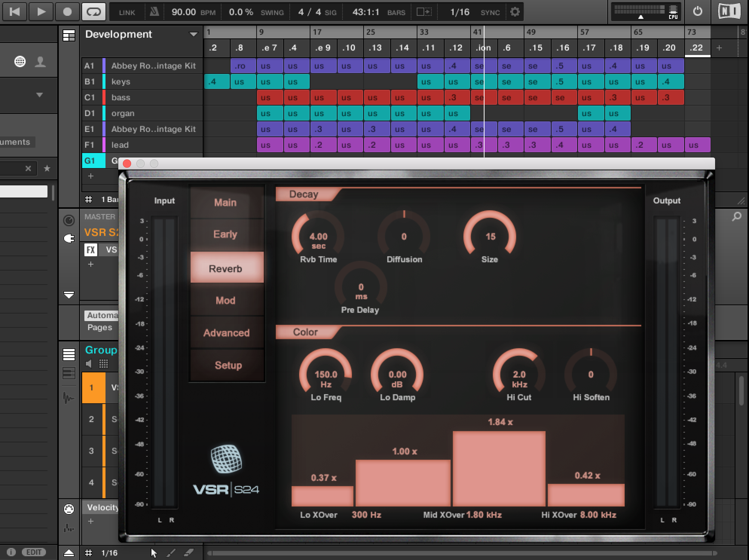Open the settings gear icon
The height and width of the screenshot is (560, 749).
tap(515, 12)
